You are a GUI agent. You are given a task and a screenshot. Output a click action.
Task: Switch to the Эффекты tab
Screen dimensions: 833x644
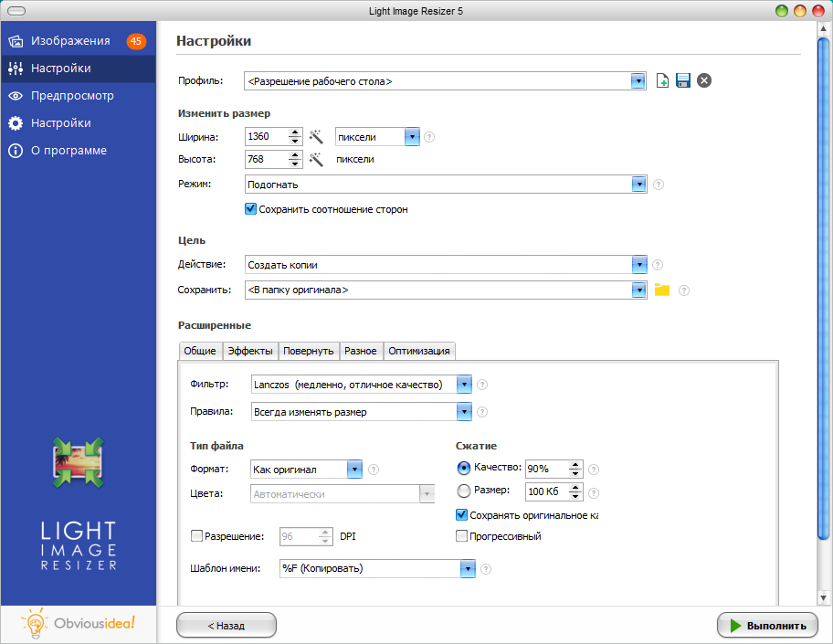pyautogui.click(x=249, y=351)
